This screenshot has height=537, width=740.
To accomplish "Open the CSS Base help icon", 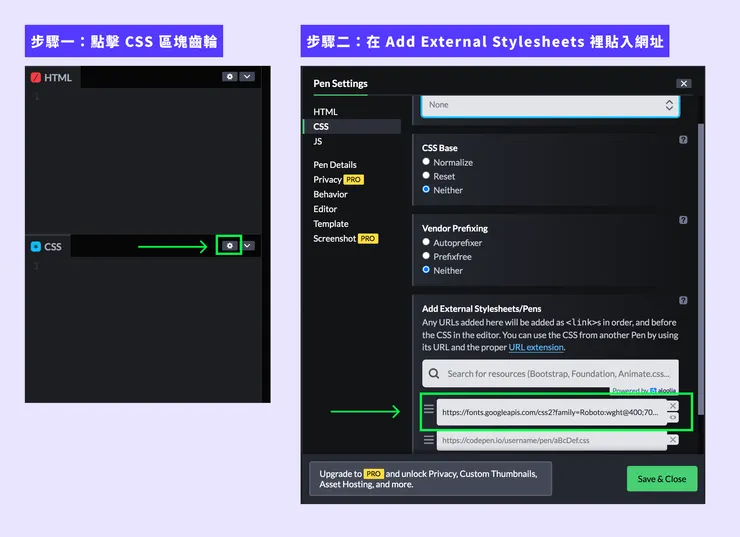I will (683, 140).
